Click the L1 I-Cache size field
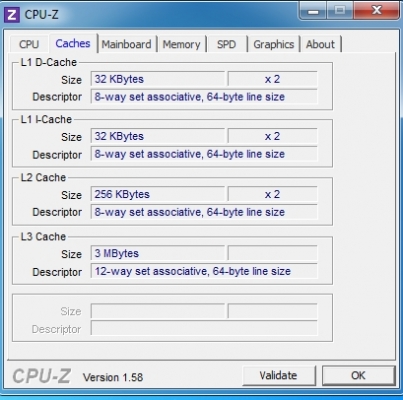 click(158, 136)
